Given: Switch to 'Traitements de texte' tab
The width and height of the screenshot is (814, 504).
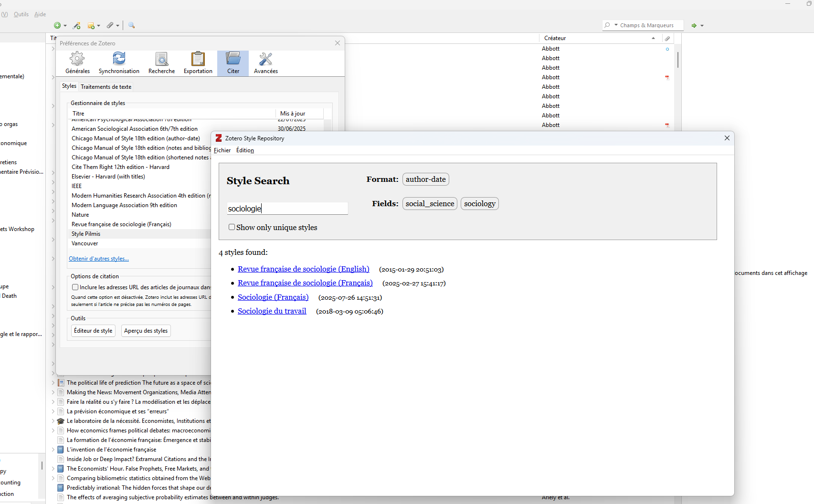Looking at the screenshot, I should pyautogui.click(x=106, y=87).
